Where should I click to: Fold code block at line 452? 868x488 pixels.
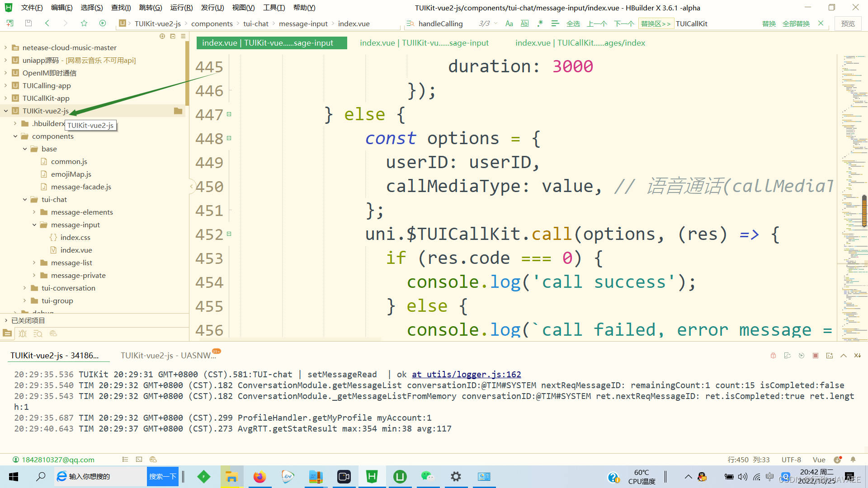pos(229,234)
